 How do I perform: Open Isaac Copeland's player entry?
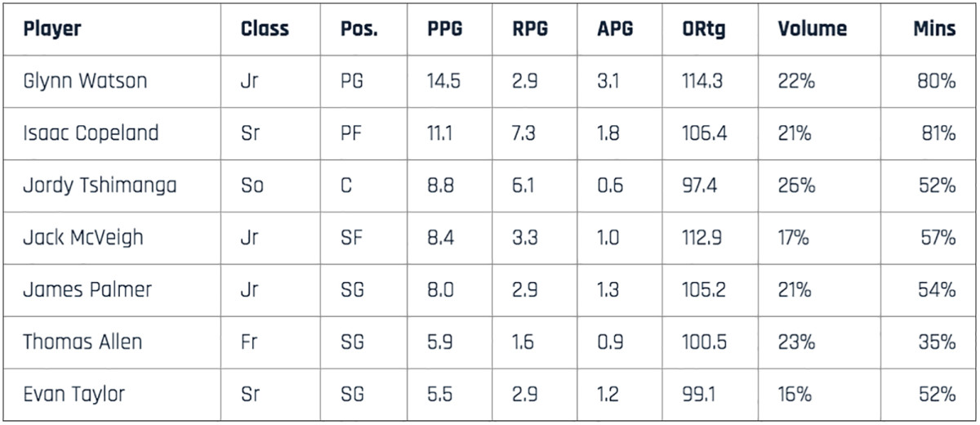[90, 133]
